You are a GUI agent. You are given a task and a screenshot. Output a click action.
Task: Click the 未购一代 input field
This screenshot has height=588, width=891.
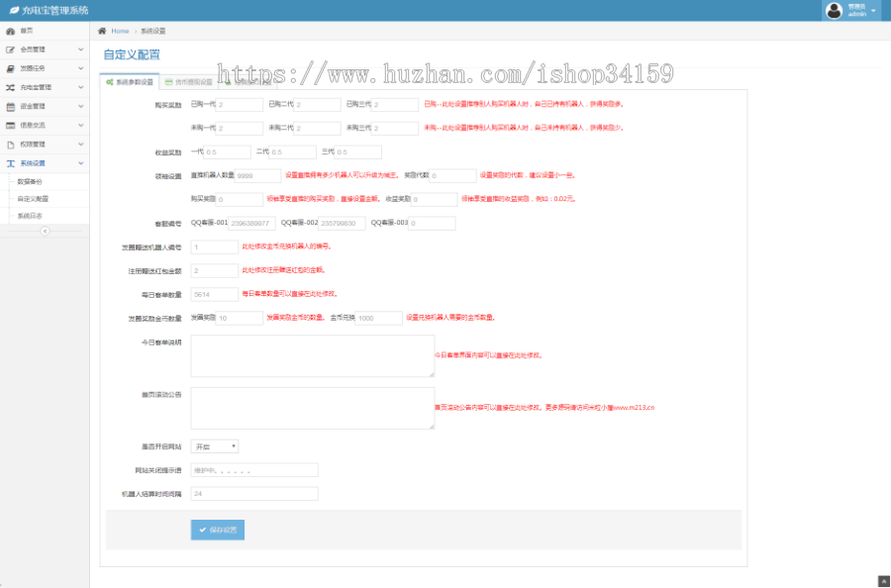tap(240, 129)
